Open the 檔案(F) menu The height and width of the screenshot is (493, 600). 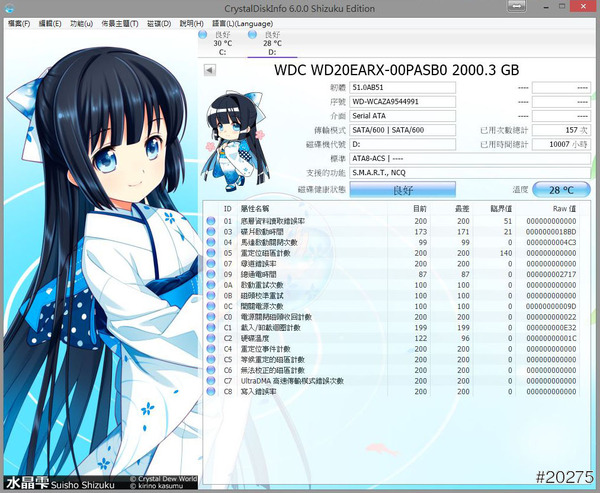(20, 23)
